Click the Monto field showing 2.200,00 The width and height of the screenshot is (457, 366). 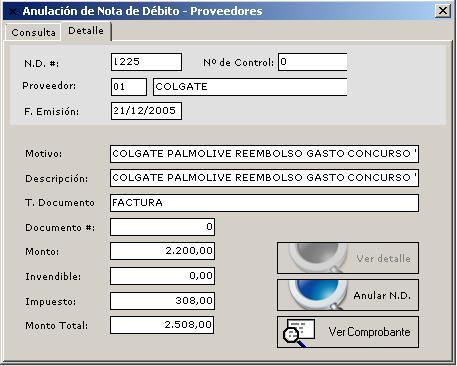coord(162,251)
